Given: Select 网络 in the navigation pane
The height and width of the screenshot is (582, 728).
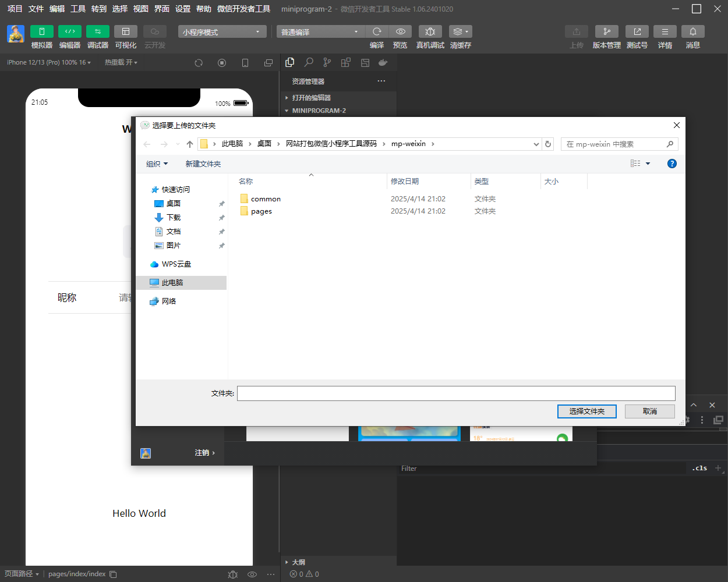Looking at the screenshot, I should click(169, 301).
